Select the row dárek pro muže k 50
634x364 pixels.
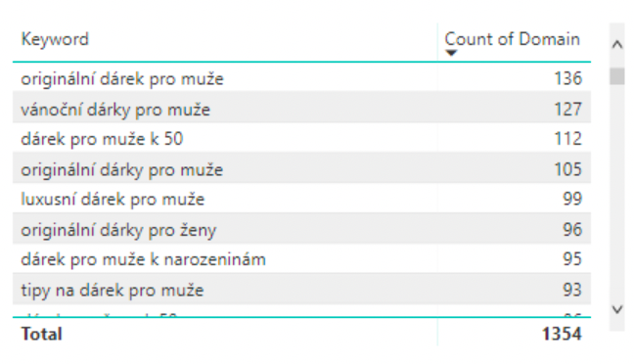click(301, 138)
